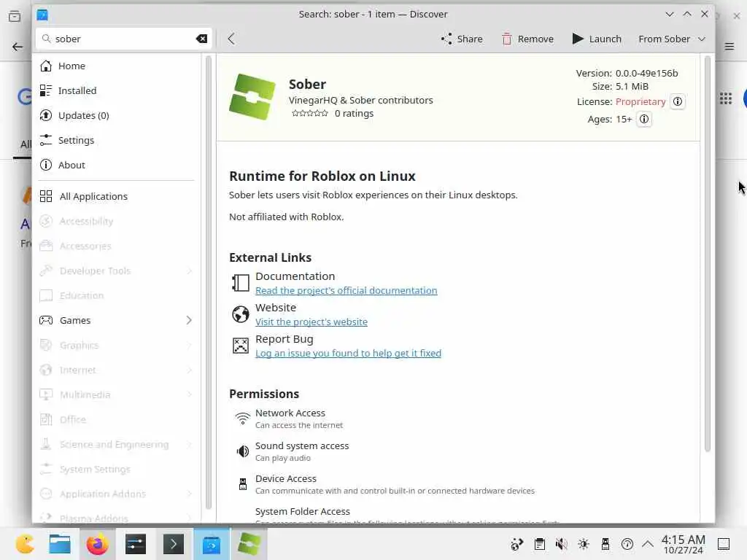The image size is (747, 560).
Task: Visit the project's website link
Action: point(311,322)
